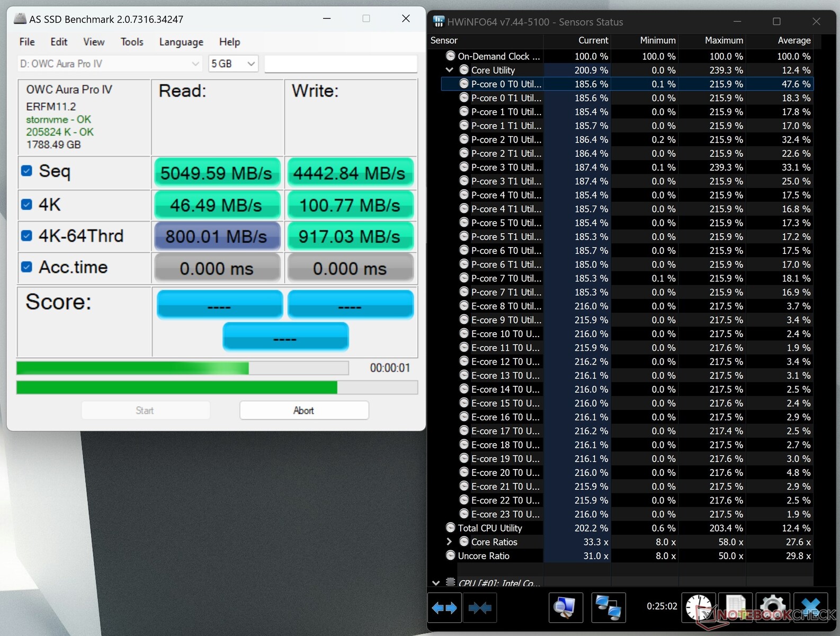Click HWiNFO blue X close sensors icon
Image resolution: width=840 pixels, height=636 pixels.
[810, 607]
